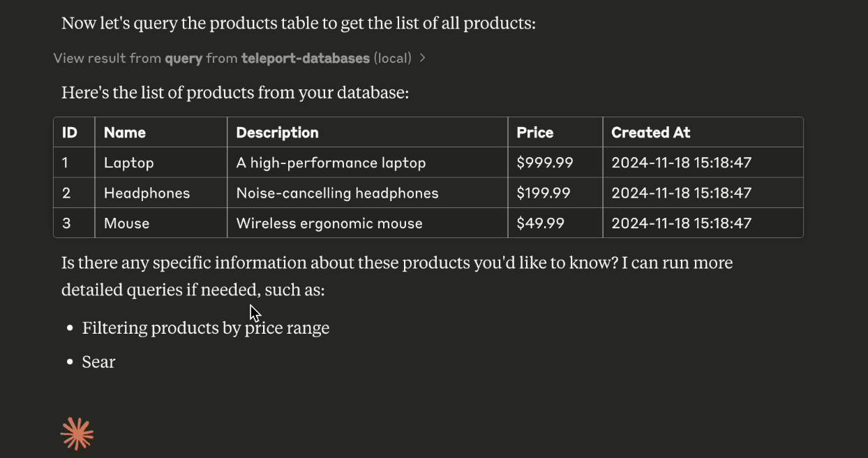
Task: Select the $999.99 price cell
Action: coord(544,163)
